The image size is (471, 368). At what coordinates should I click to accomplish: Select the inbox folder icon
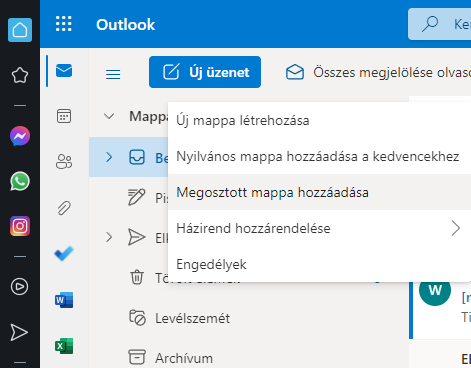click(137, 157)
